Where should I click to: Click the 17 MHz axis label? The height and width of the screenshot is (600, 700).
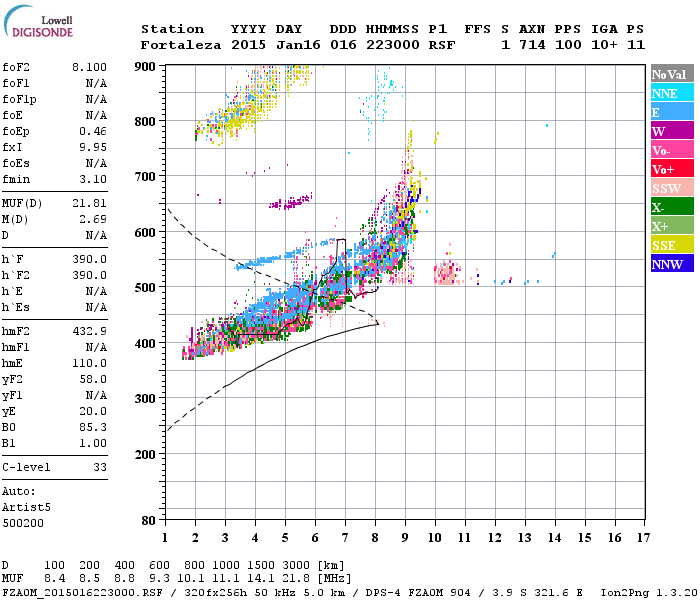(x=643, y=538)
